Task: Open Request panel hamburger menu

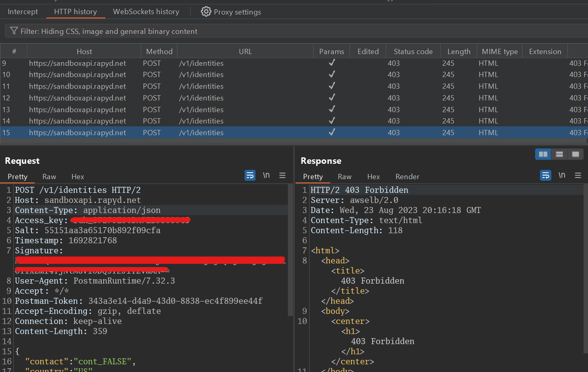Action: 282,175
